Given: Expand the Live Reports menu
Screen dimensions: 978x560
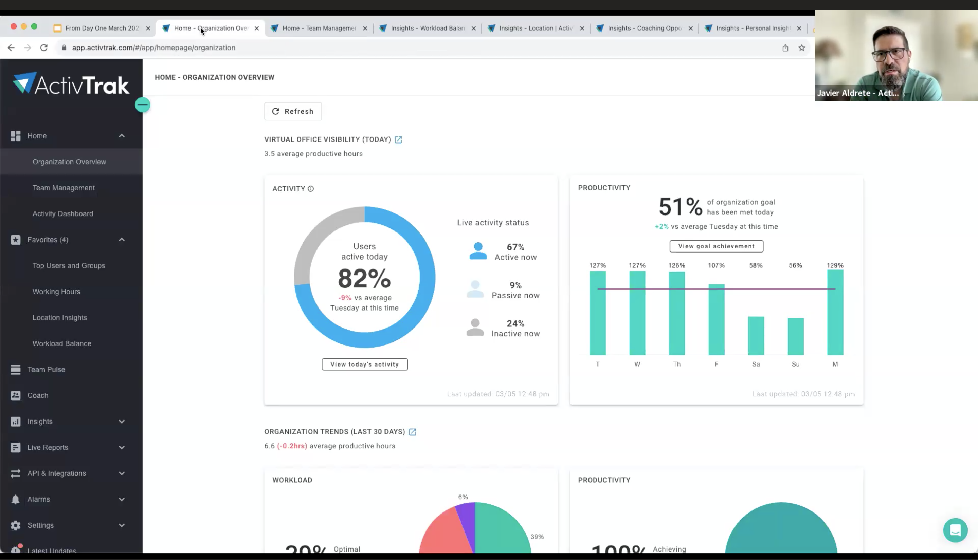Looking at the screenshot, I should click(x=122, y=447).
